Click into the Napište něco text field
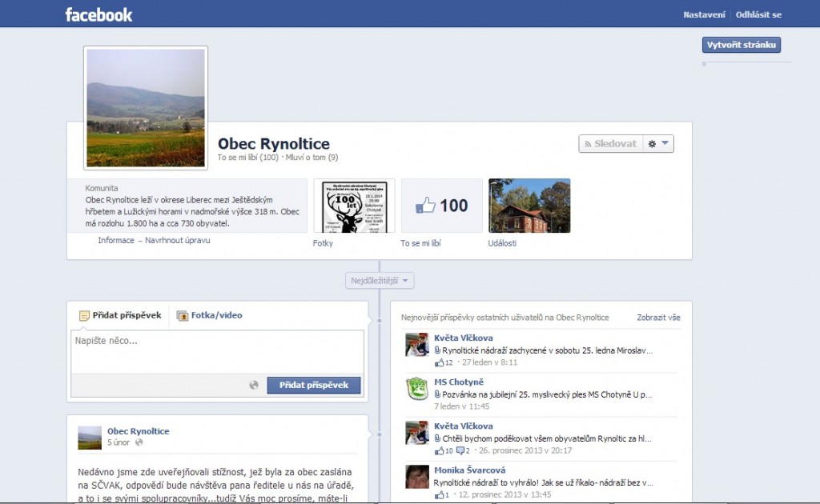This screenshot has height=504, width=820. pyautogui.click(x=218, y=351)
